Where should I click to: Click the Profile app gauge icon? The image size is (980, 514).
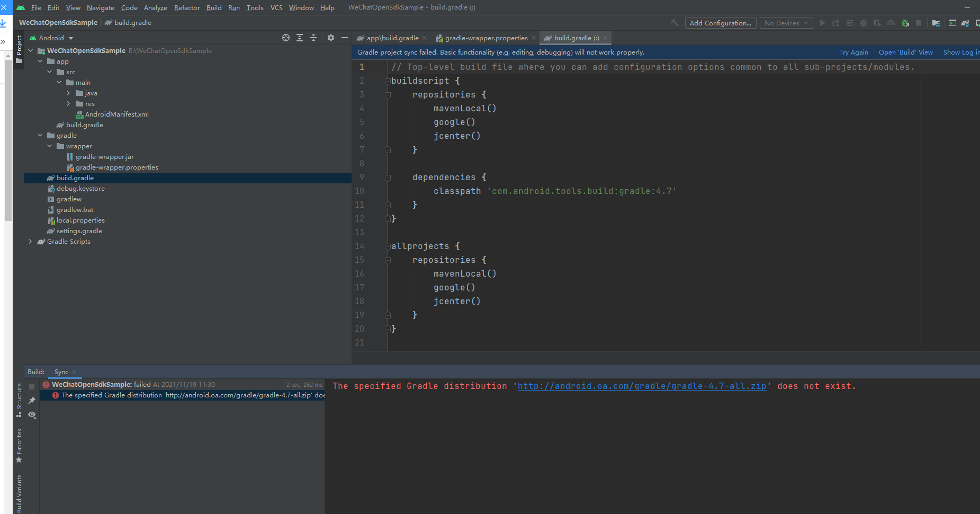[x=891, y=23]
